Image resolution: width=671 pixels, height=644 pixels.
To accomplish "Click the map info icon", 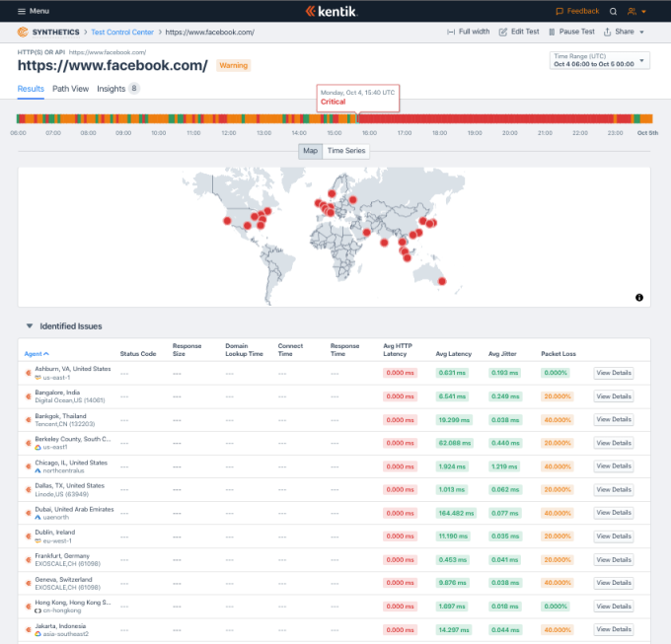I will tap(639, 298).
